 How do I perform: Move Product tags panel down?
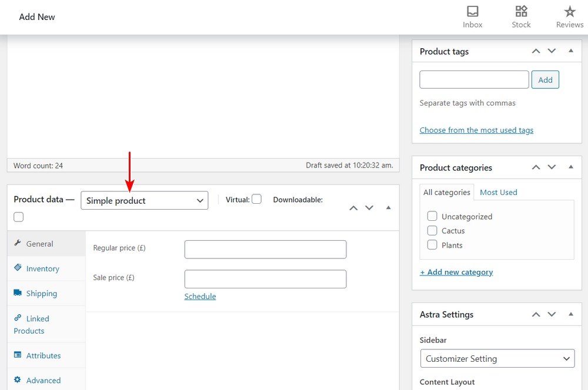552,51
